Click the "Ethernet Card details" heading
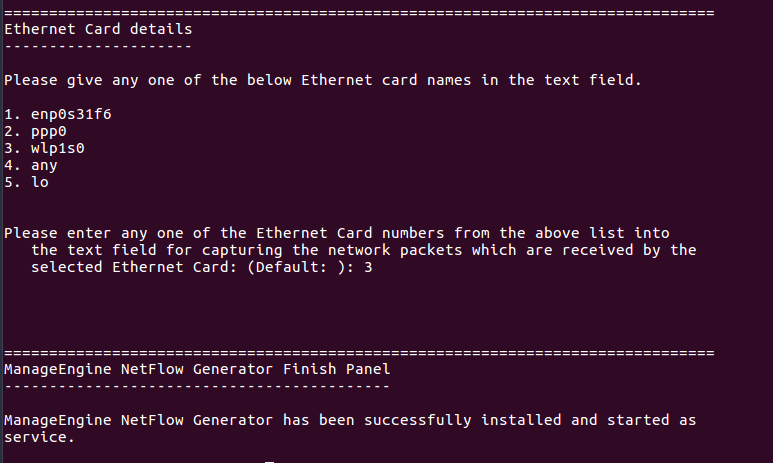This screenshot has width=773, height=463. coord(98,29)
